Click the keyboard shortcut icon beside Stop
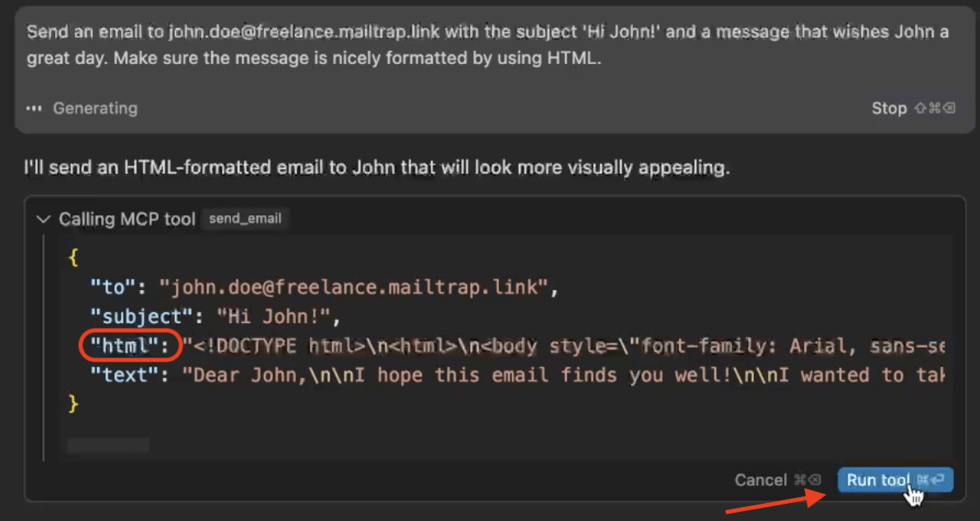 934,108
